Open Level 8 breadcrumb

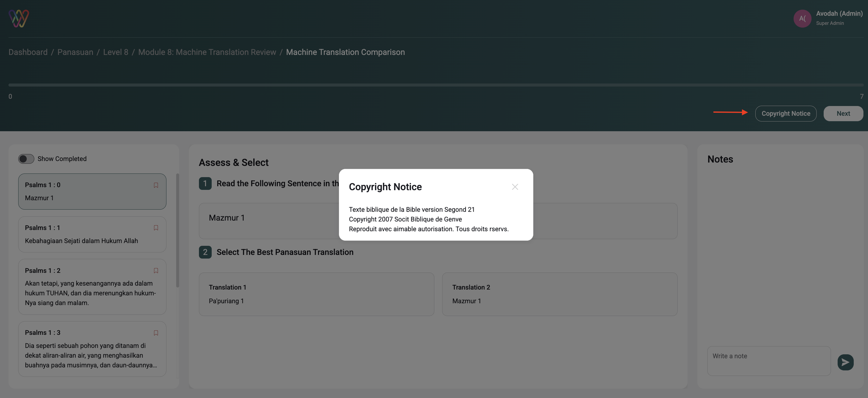point(116,52)
